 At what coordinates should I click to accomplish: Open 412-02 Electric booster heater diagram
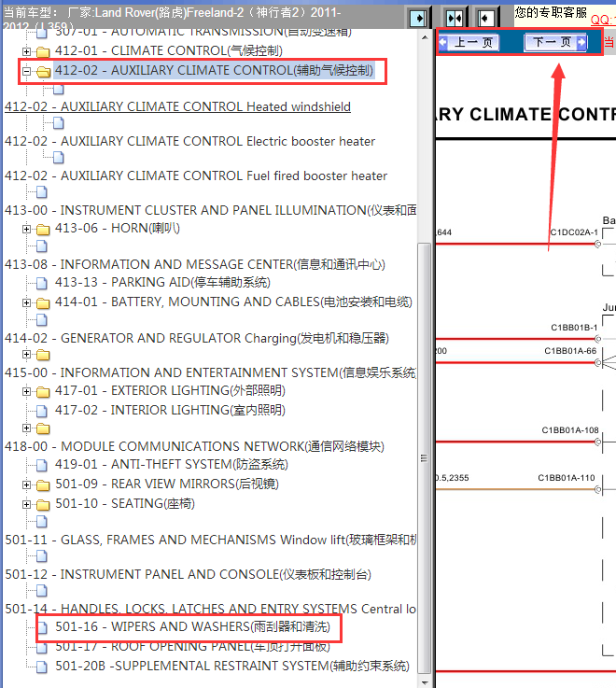point(189,141)
